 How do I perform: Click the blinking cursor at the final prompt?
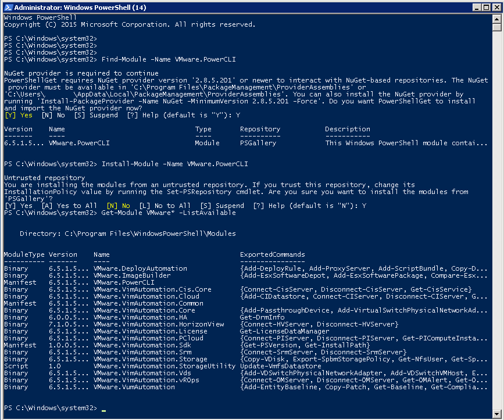[x=103, y=410]
